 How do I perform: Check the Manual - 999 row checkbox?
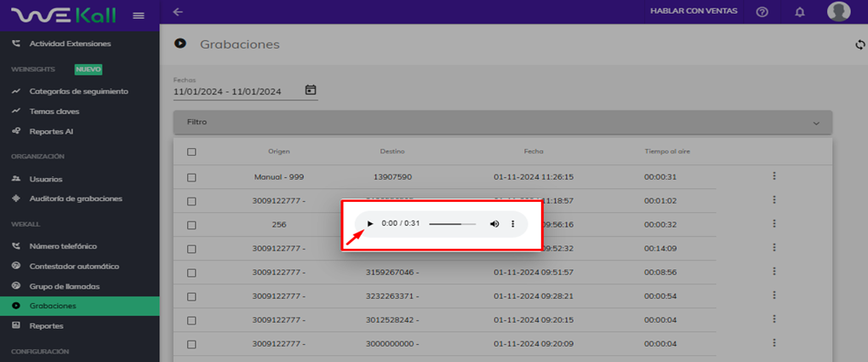[x=191, y=177]
